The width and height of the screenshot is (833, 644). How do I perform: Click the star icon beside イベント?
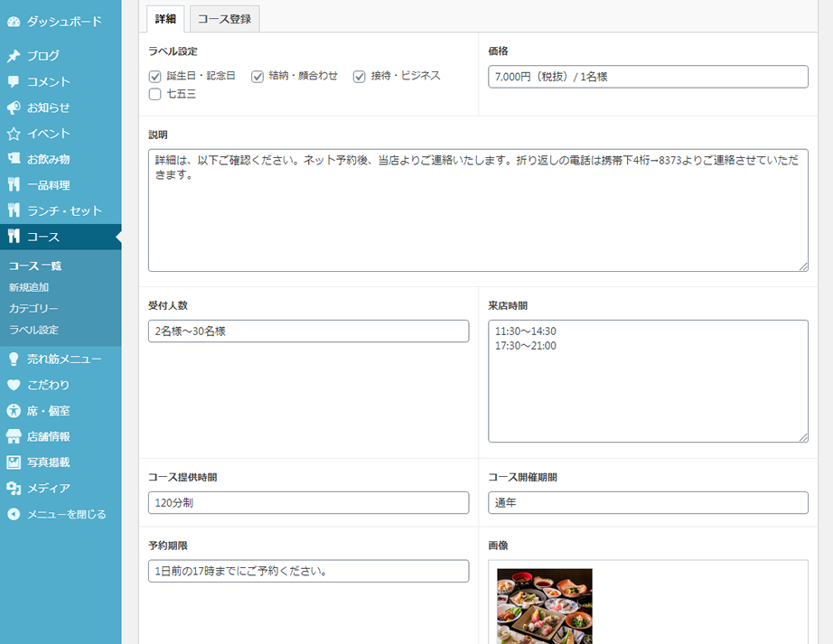(x=14, y=134)
